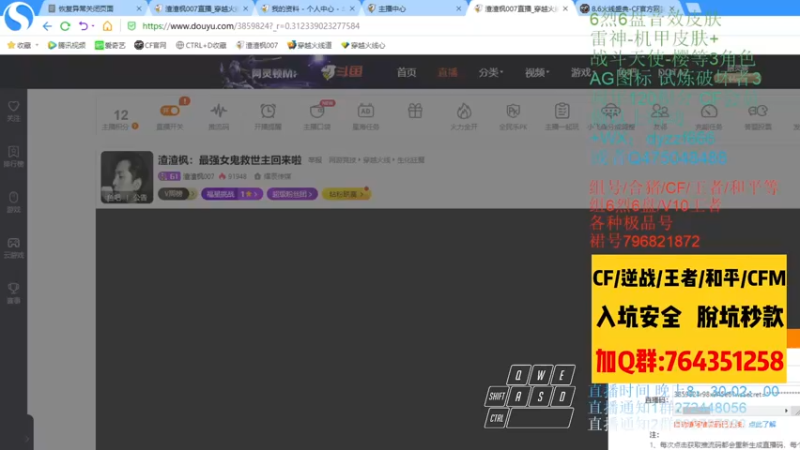Click room title 渣渣枫：最强女鬼救世主回来啦

pos(230,160)
